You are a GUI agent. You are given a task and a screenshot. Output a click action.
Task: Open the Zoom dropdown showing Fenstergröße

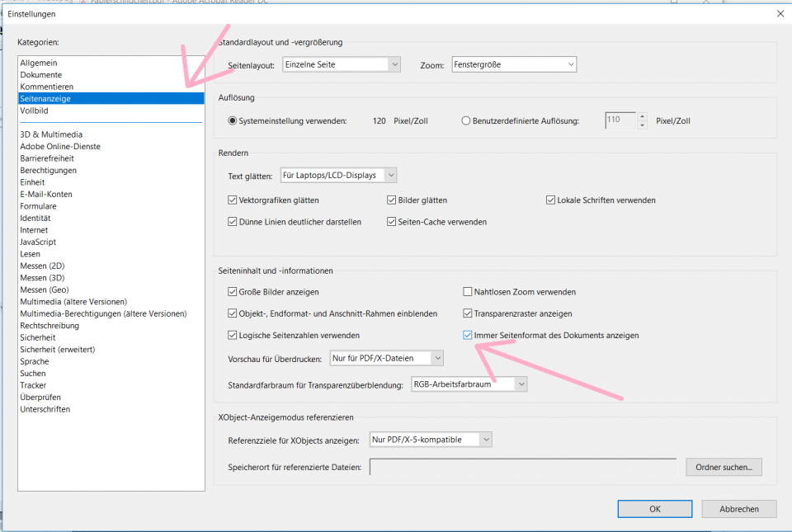tap(514, 64)
